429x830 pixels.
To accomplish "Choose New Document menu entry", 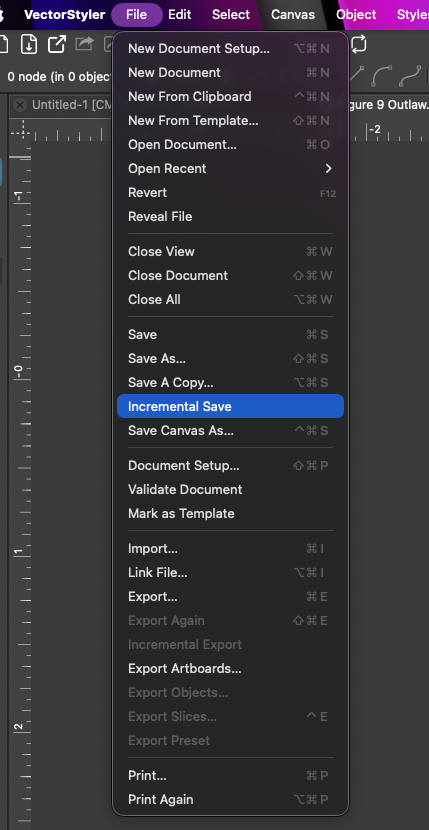I will pos(230,73).
